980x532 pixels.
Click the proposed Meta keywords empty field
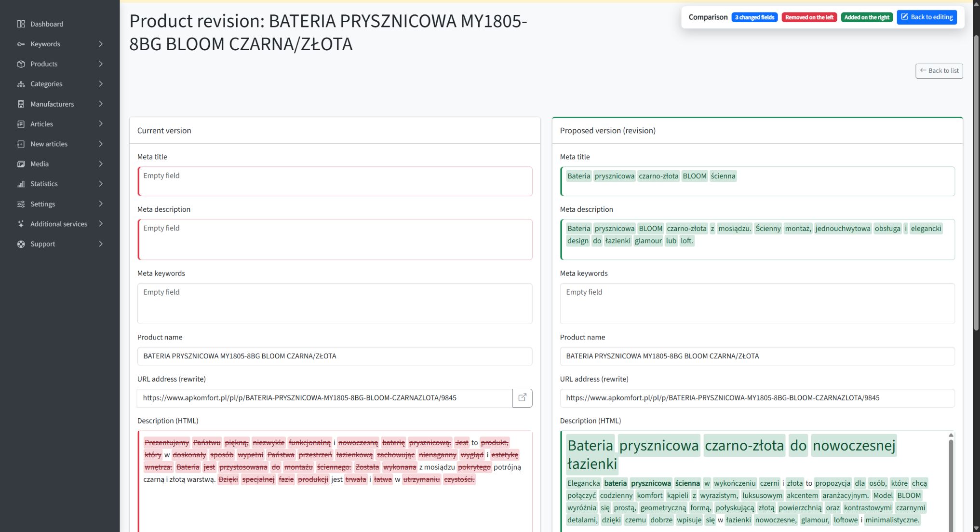[x=757, y=303]
